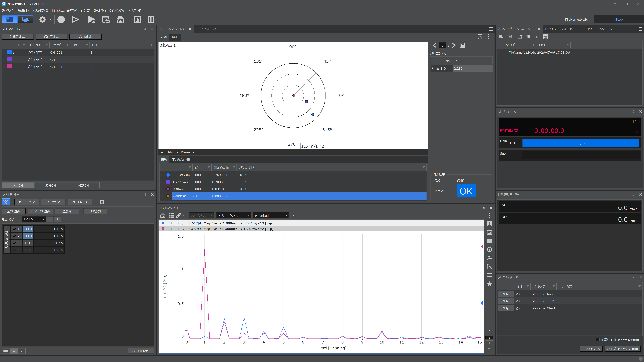Open the link icon dropdown arrow in graph window
This screenshot has height=362, width=644.
point(184,215)
